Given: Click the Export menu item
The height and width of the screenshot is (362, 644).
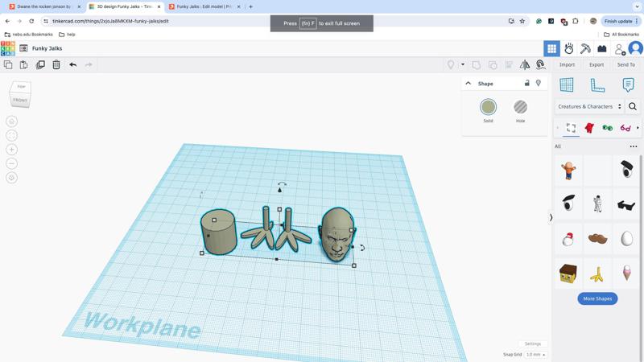Looking at the screenshot, I should click(x=597, y=64).
